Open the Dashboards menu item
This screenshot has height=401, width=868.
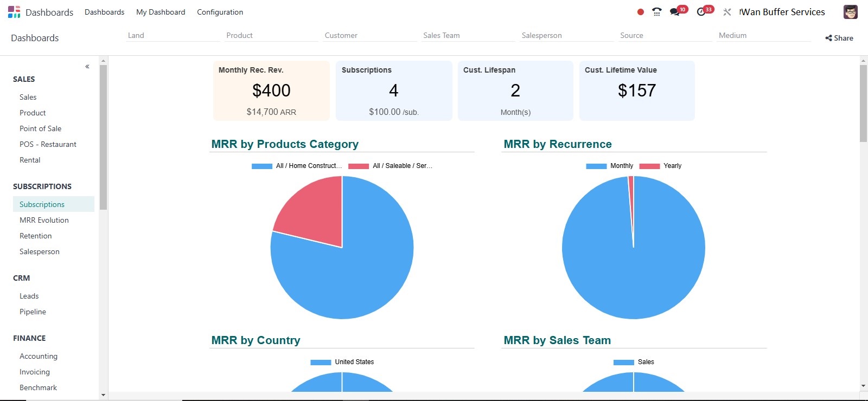pos(104,12)
